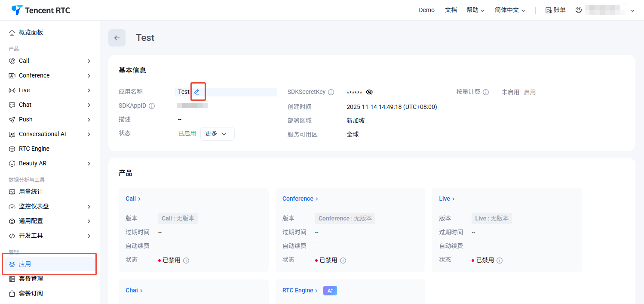Click the info icon next to Conference 已禁用
Viewport: 644px width, 304px height.
[343, 260]
